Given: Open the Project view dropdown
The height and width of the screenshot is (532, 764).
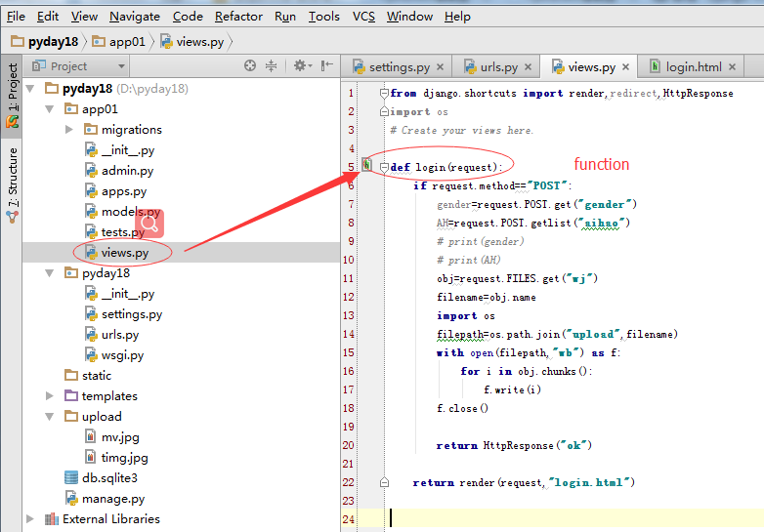Looking at the screenshot, I should (x=122, y=66).
